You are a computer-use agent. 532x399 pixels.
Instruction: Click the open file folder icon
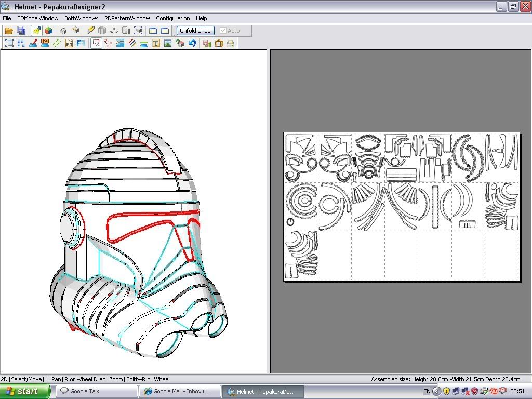[9, 31]
